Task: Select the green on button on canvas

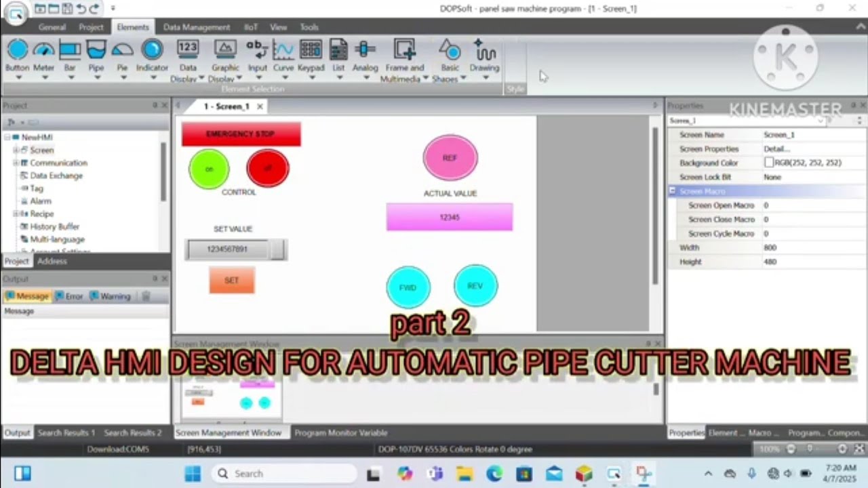Action: 209,169
